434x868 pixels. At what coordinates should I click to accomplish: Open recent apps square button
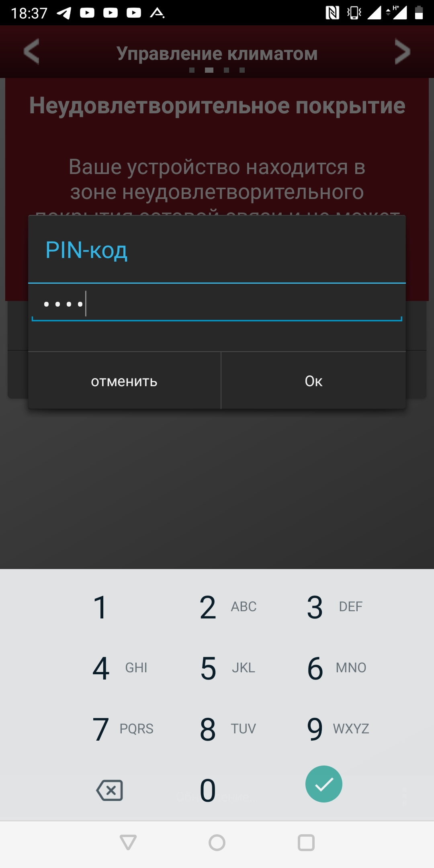[x=306, y=843]
